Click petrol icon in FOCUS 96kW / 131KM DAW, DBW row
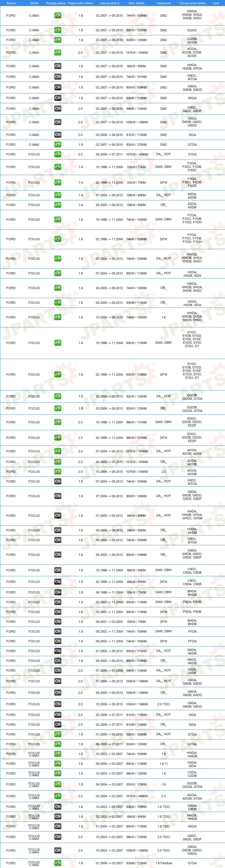The image size is (225, 868). 58,422
